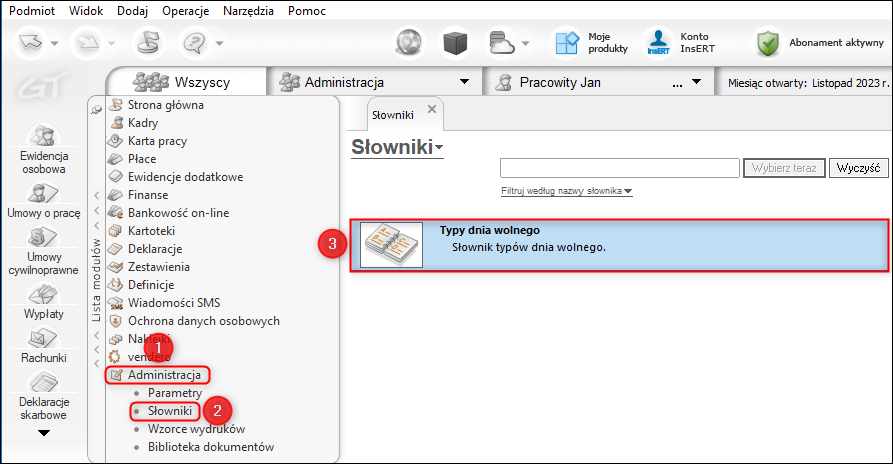Image resolution: width=893 pixels, height=464 pixels.
Task: Open the back navigation history dropdown
Action: (x=54, y=43)
